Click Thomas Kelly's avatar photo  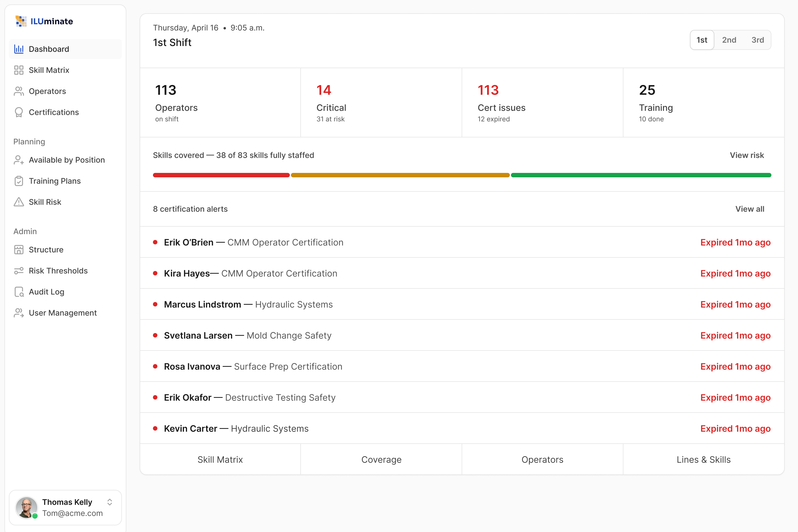tap(27, 507)
